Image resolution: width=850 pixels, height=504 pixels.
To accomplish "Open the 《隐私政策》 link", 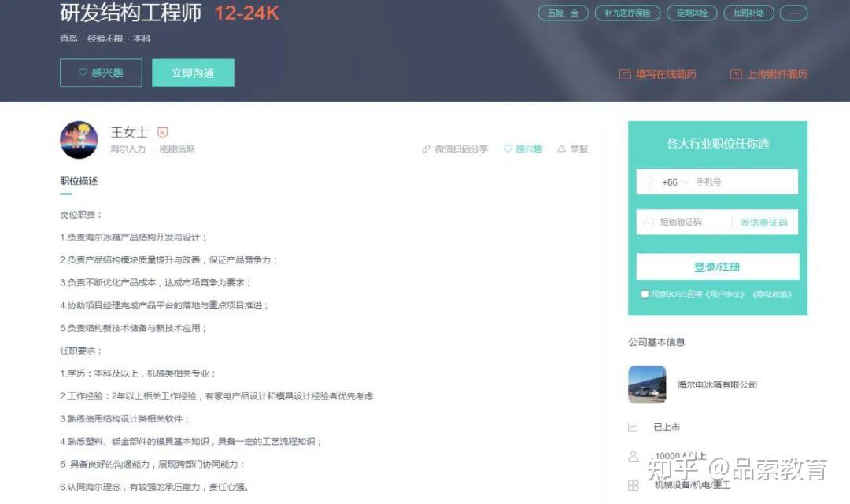I will (772, 294).
